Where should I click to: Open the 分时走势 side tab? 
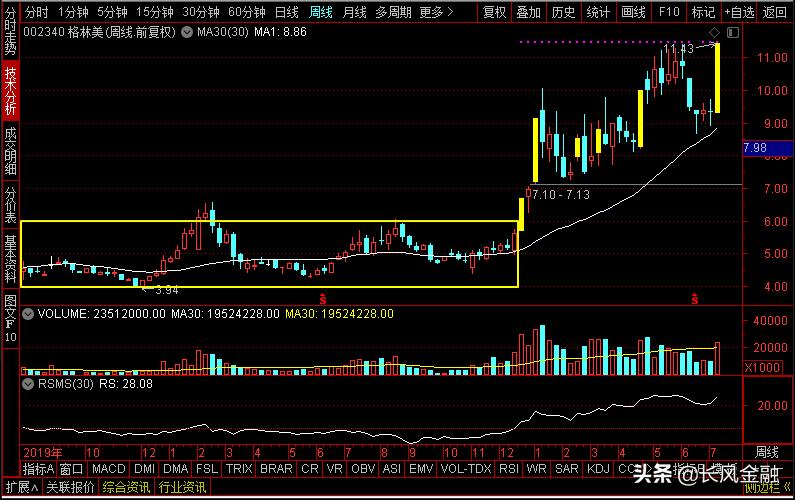10,31
